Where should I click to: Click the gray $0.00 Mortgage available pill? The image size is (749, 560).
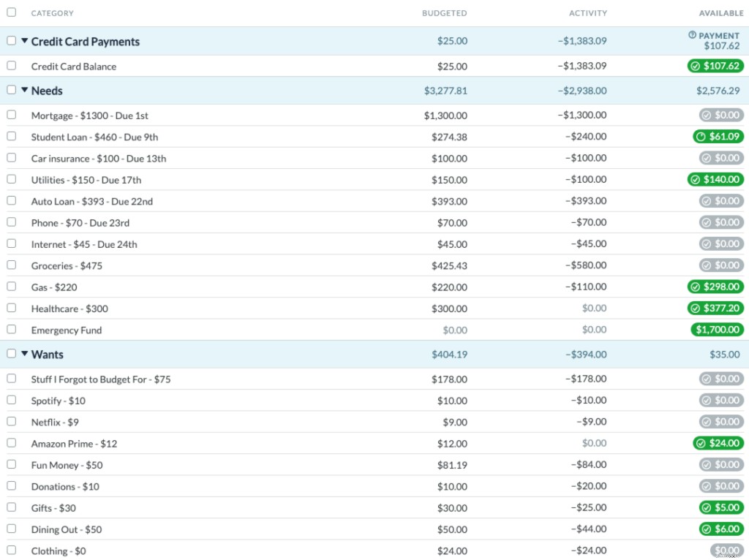tap(720, 115)
